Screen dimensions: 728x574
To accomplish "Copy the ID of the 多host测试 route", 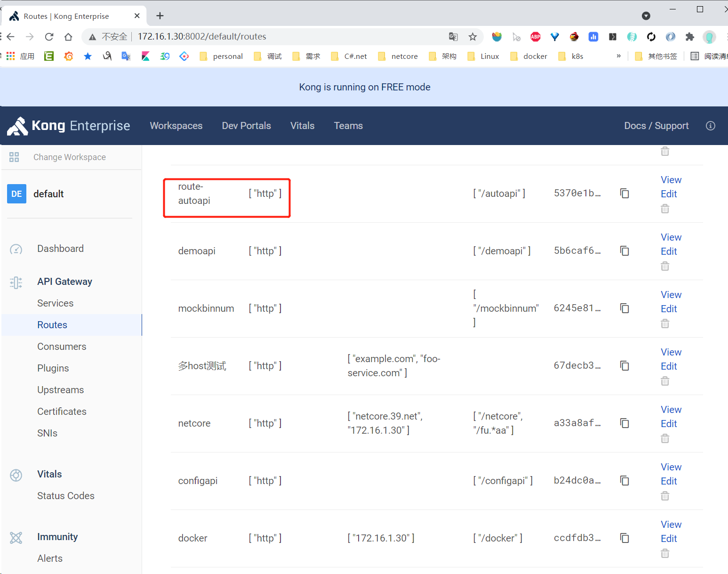I will (x=624, y=366).
